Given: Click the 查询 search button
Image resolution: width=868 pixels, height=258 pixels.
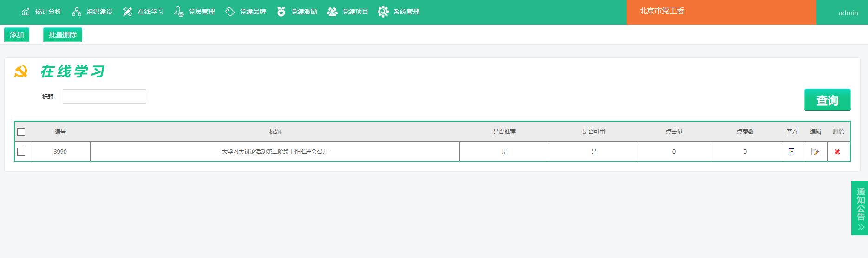Looking at the screenshot, I should 827,100.
